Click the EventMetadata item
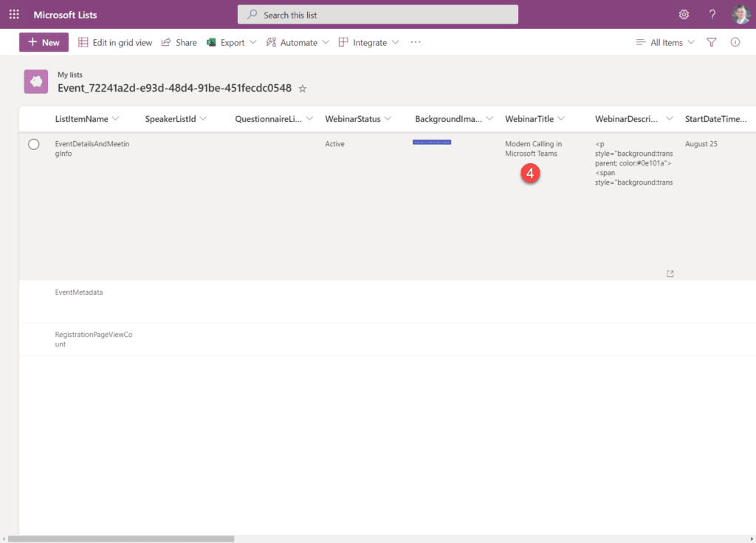756x543 pixels. coord(78,293)
